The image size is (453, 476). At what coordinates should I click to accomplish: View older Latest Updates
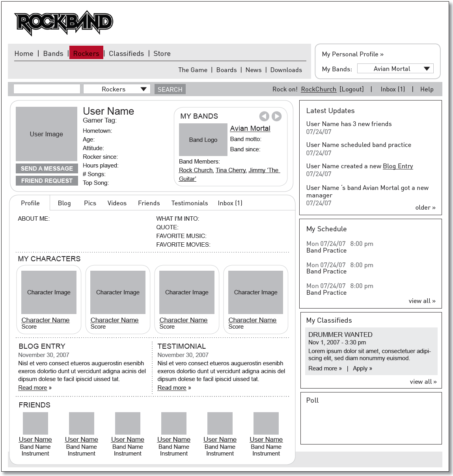coord(425,208)
